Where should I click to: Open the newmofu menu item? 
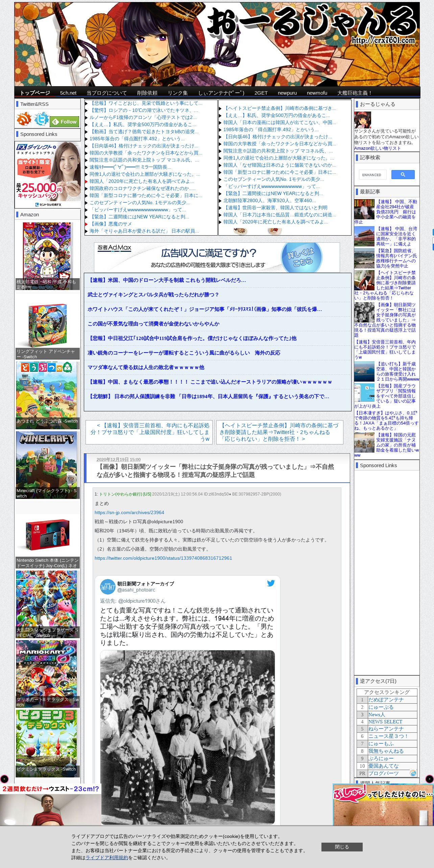coord(317,93)
